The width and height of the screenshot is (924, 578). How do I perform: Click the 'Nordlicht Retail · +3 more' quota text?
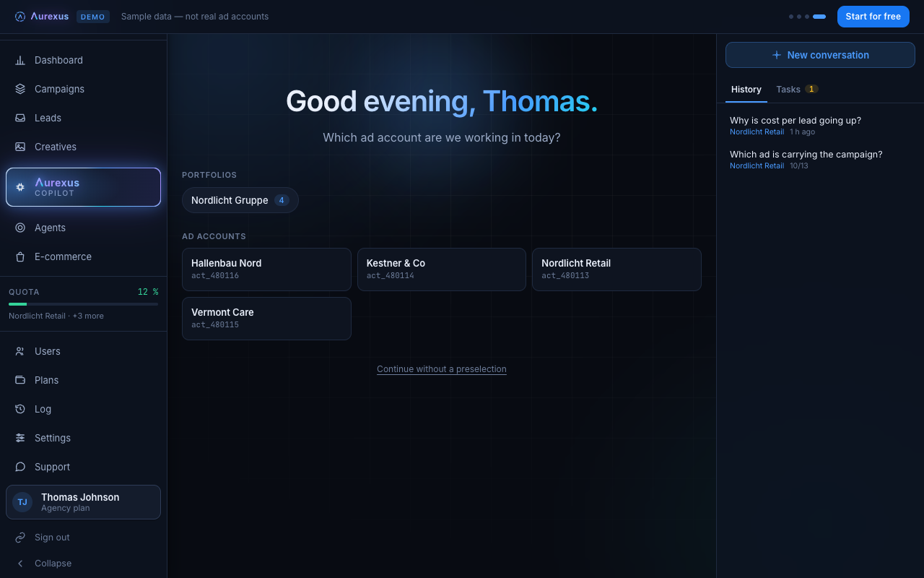click(x=56, y=316)
